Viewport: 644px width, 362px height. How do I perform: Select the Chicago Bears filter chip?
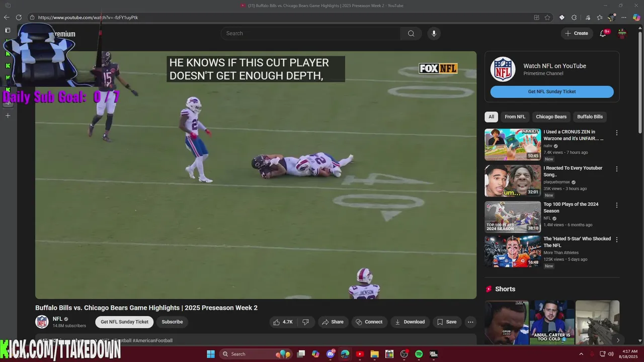click(551, 117)
